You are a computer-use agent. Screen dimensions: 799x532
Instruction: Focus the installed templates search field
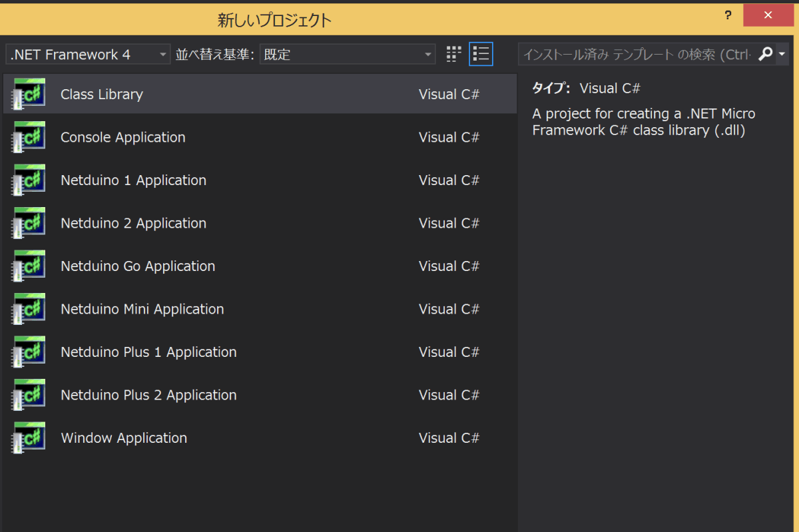point(638,55)
